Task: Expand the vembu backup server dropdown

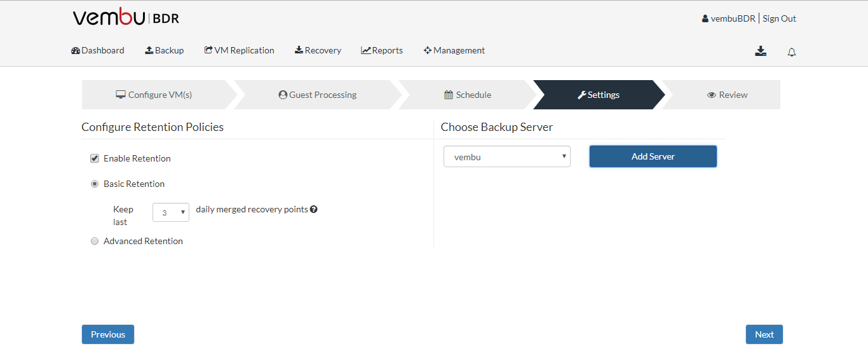Action: (507, 156)
